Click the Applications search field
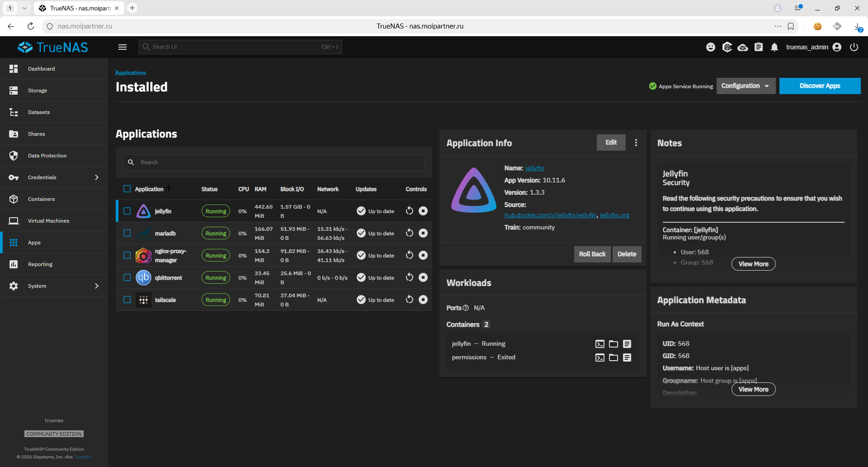The image size is (868, 467). coord(280,162)
